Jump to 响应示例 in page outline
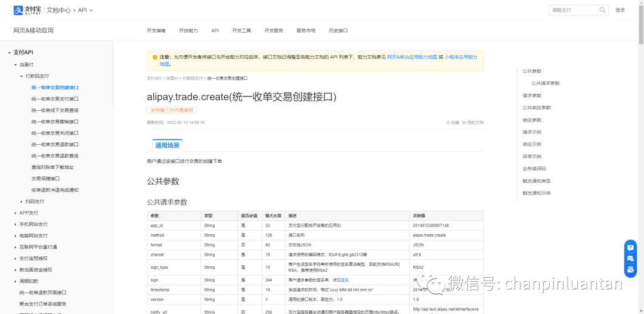The height and width of the screenshot is (314, 644). point(532,144)
